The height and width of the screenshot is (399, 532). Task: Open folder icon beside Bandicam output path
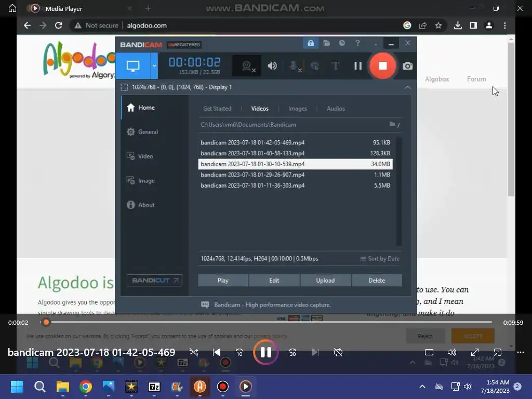[392, 125]
